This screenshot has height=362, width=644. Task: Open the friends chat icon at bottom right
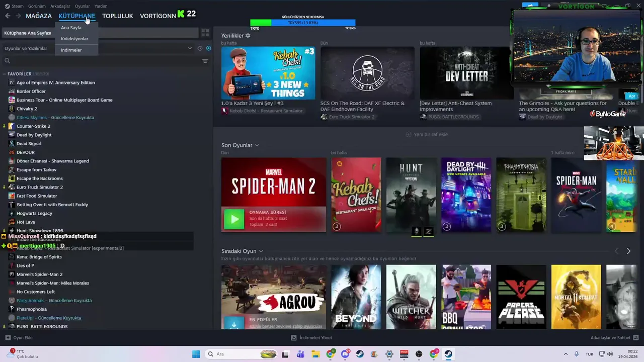pos(636,338)
